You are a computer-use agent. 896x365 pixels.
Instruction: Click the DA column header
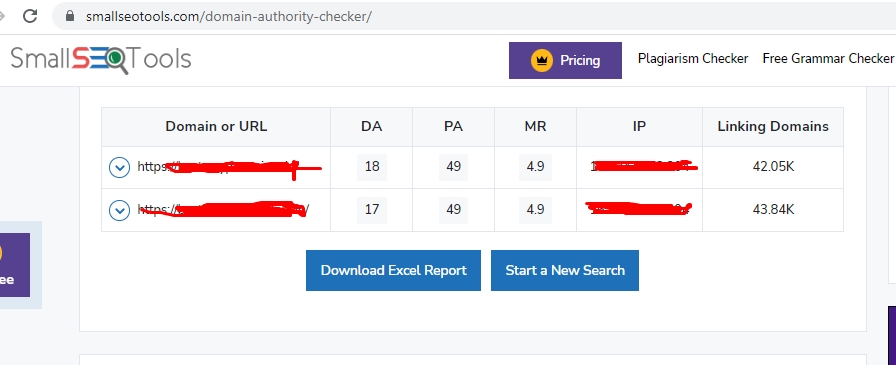point(371,127)
